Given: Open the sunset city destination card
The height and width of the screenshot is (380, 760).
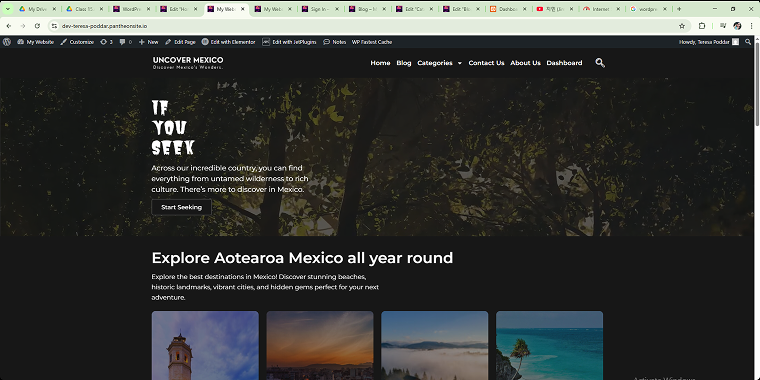Looking at the screenshot, I should pyautogui.click(x=320, y=345).
